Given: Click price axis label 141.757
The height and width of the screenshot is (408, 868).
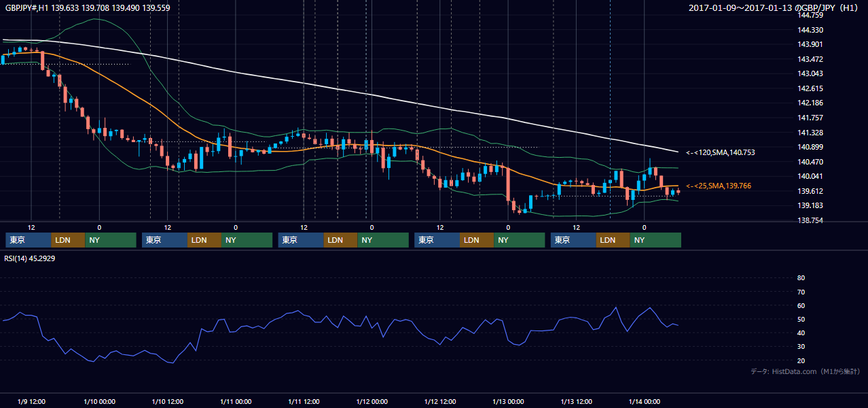Looking at the screenshot, I should 810,118.
